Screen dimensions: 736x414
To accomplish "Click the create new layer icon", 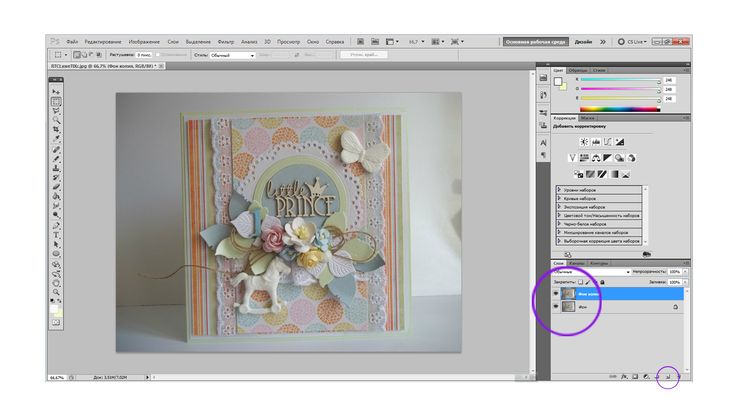I will [x=670, y=376].
